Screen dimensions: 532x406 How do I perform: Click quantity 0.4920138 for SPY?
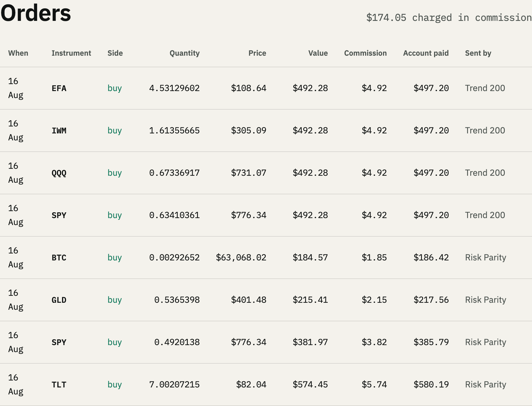[x=177, y=342]
